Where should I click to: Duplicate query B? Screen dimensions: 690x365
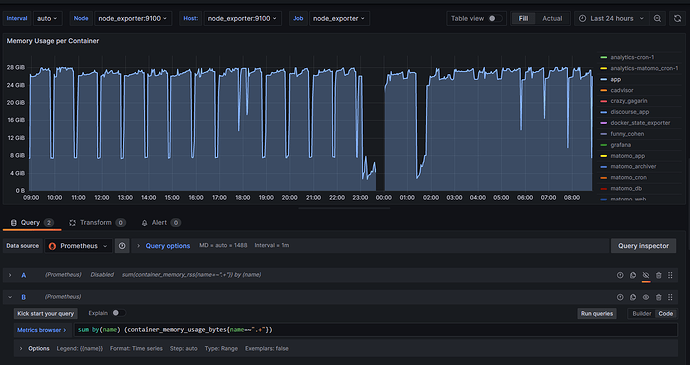[x=633, y=297]
